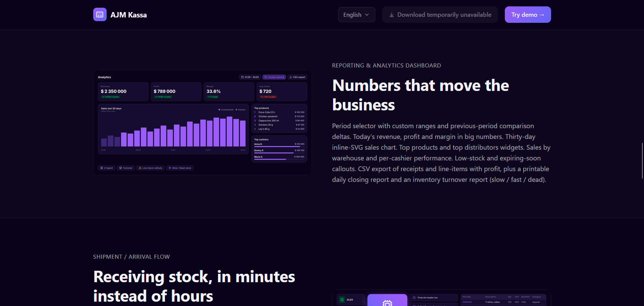Click the Current period legend dot
Screen dimensions: 644x306
point(219,110)
